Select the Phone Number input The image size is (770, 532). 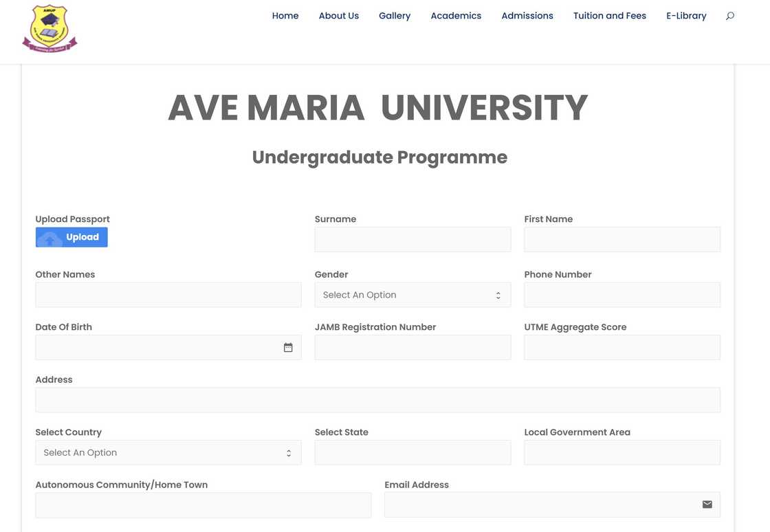621,295
